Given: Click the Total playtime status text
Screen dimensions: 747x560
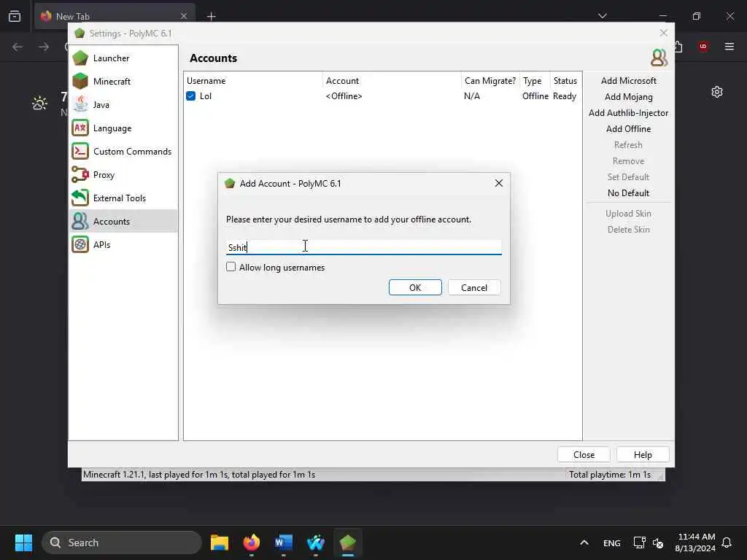Looking at the screenshot, I should (610, 475).
